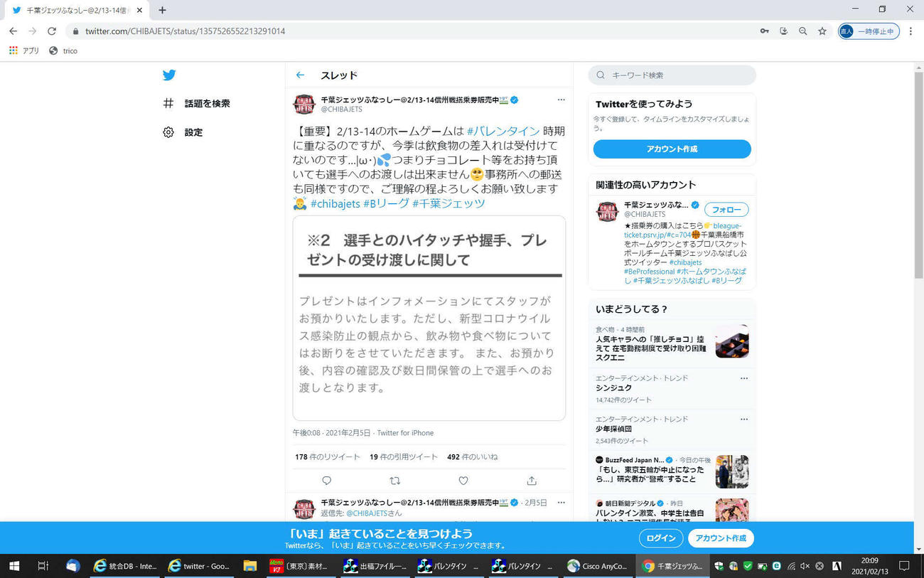Viewport: 924px width, 578px height.
Task: Open 朝日新聞デジタル バレンタイン article
Action: [672, 509]
